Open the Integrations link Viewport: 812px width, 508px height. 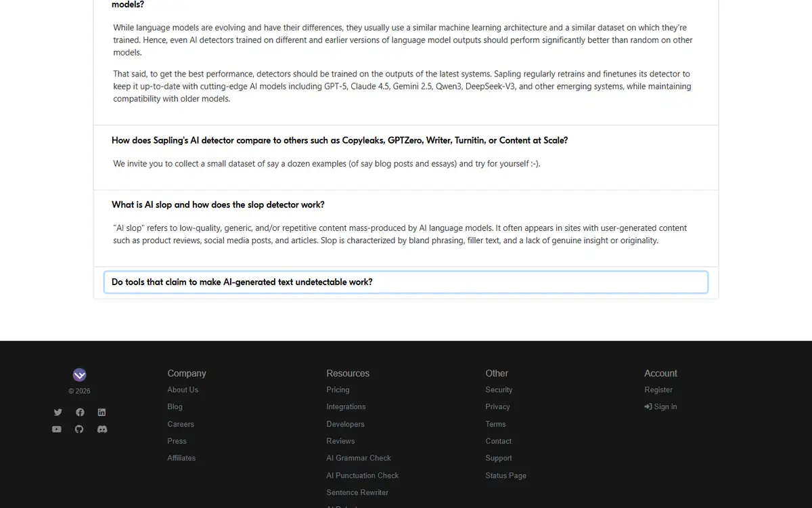click(x=346, y=406)
